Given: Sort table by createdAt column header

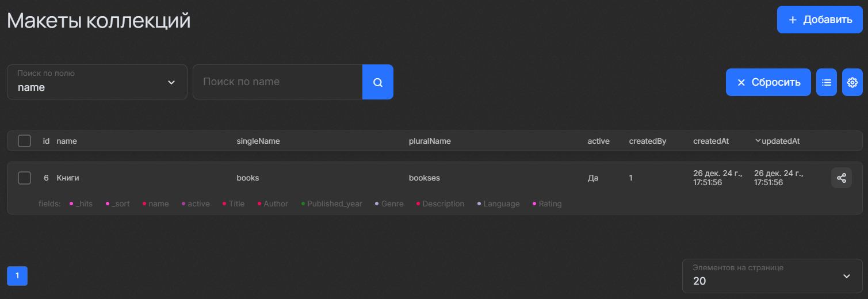Looking at the screenshot, I should tap(711, 141).
